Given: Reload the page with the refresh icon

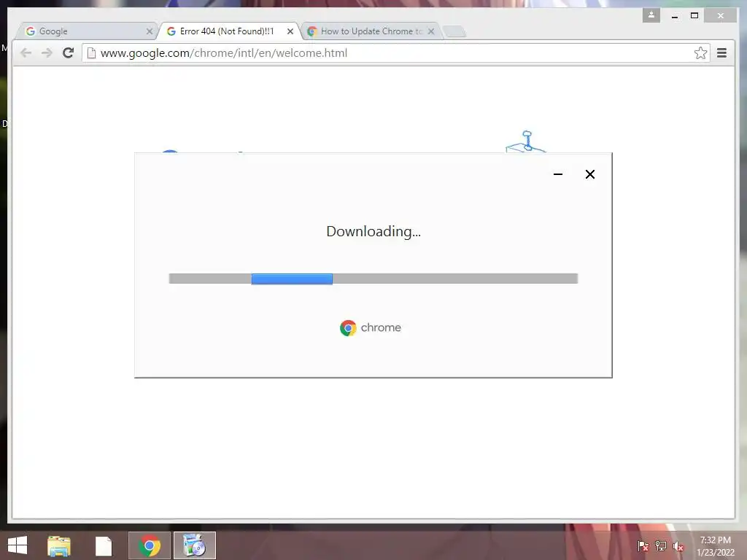Looking at the screenshot, I should coord(68,52).
